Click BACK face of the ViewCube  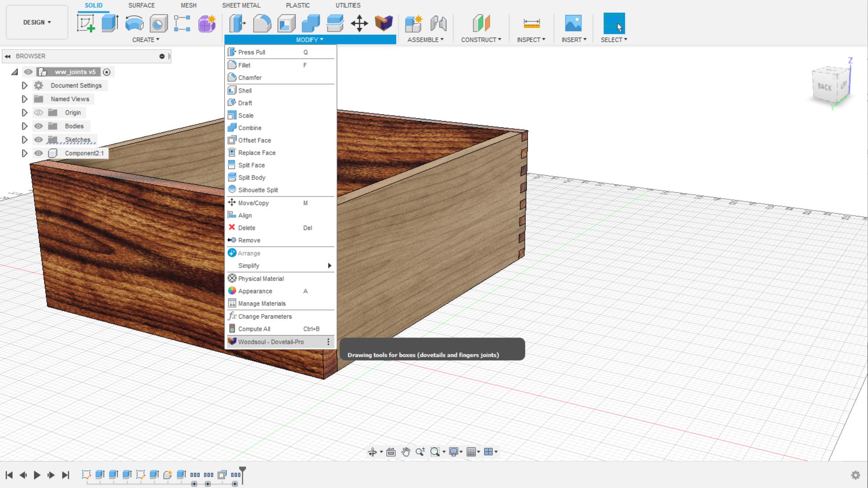point(826,86)
